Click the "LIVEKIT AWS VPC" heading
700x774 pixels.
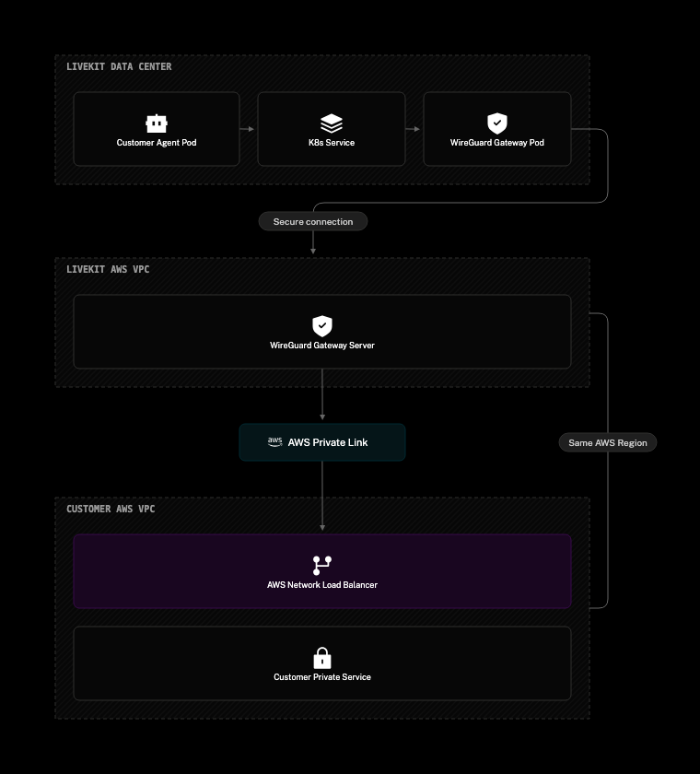108,269
